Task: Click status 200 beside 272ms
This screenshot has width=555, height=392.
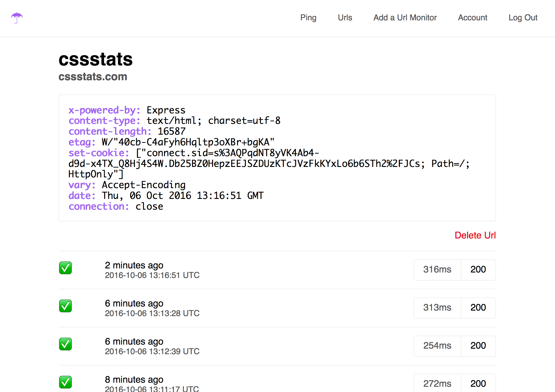Action: pyautogui.click(x=478, y=383)
